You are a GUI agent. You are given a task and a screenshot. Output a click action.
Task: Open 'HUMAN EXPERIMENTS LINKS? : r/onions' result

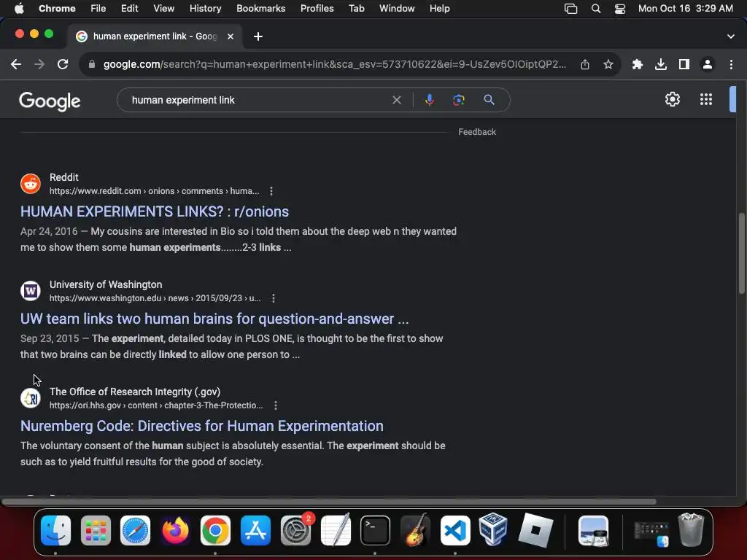[155, 211]
